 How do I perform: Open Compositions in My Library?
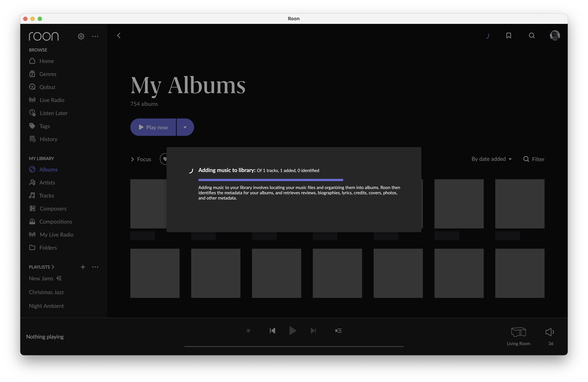pyautogui.click(x=51, y=222)
